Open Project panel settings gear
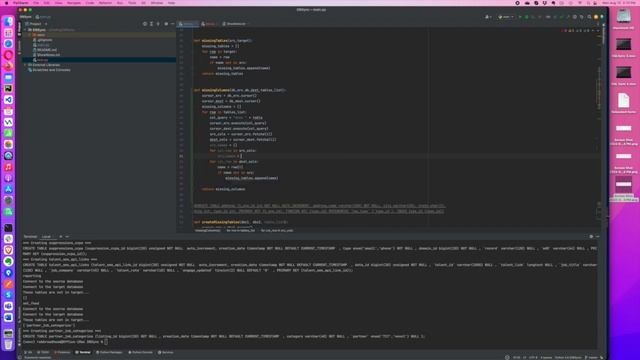The image size is (640, 360). click(166, 24)
